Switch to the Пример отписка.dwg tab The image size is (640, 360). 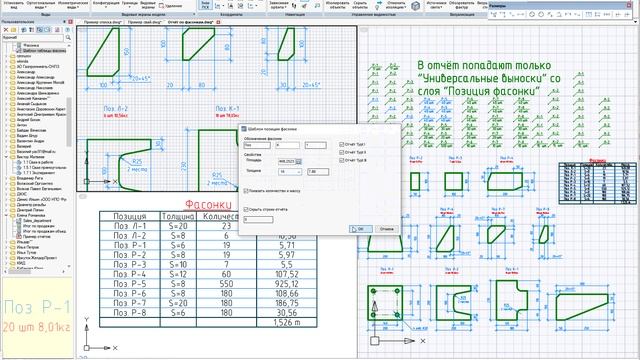pos(102,22)
